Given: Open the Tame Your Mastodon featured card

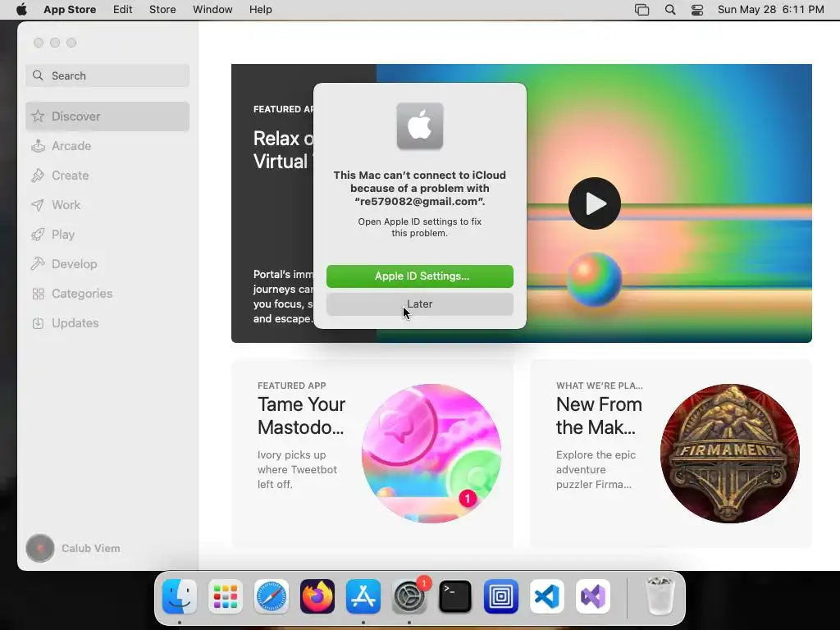Looking at the screenshot, I should click(372, 453).
